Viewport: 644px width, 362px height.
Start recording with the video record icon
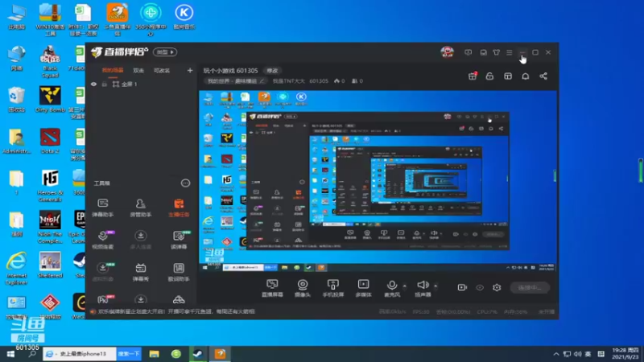[x=462, y=287]
